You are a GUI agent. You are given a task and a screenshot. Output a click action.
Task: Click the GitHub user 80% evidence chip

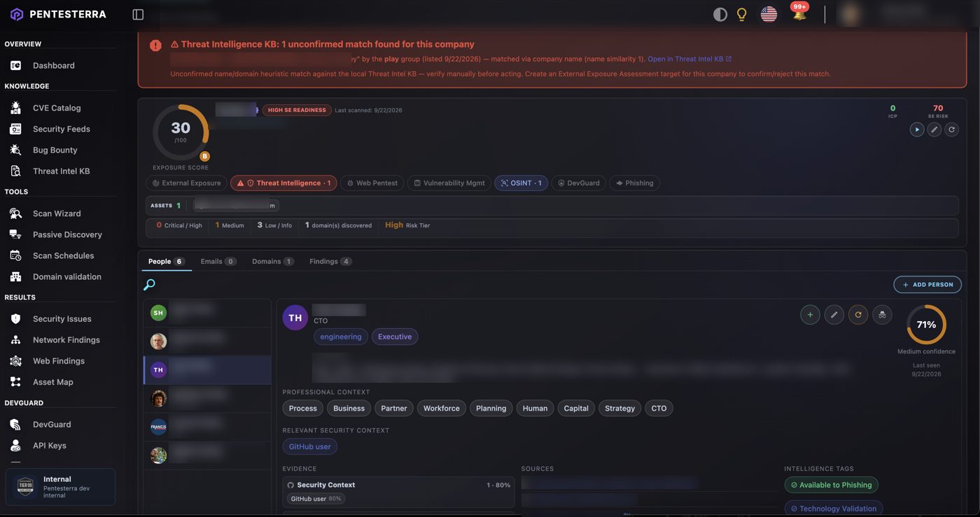[x=316, y=499]
